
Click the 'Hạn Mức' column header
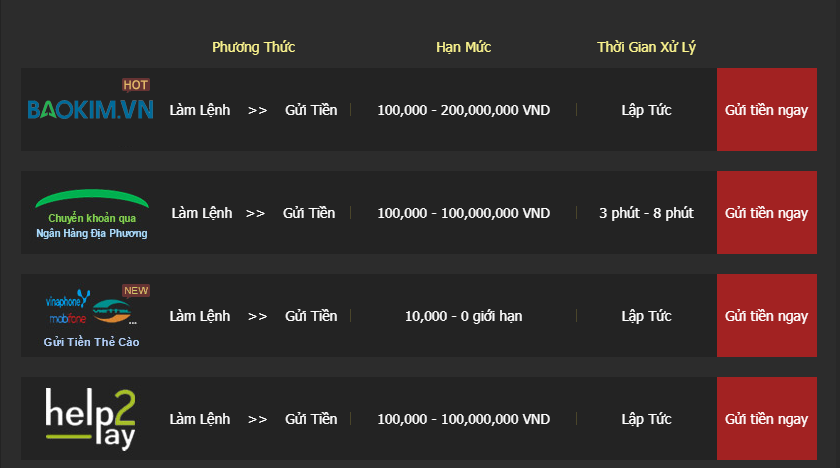[463, 47]
